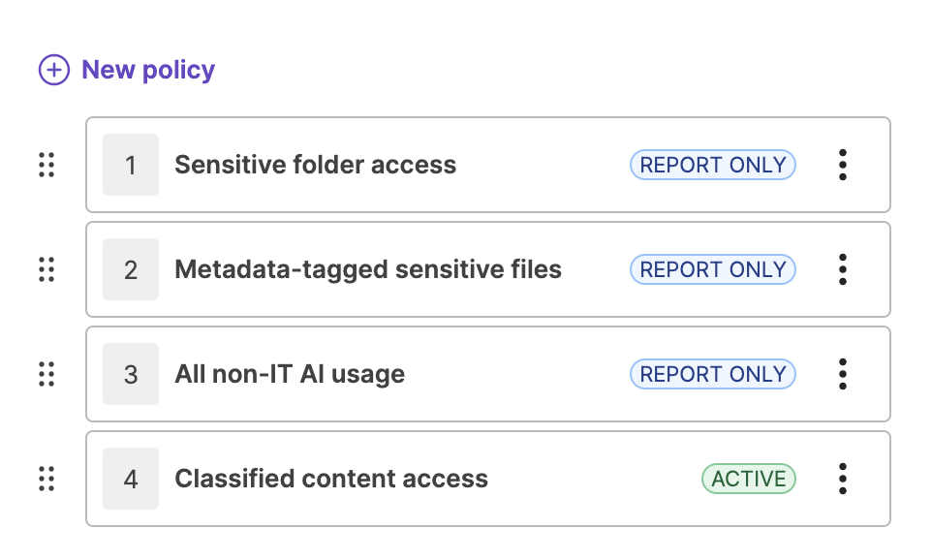This screenshot has width=932, height=560.
Task: Click ACTIVE badge on Classified content access
Action: coord(748,479)
